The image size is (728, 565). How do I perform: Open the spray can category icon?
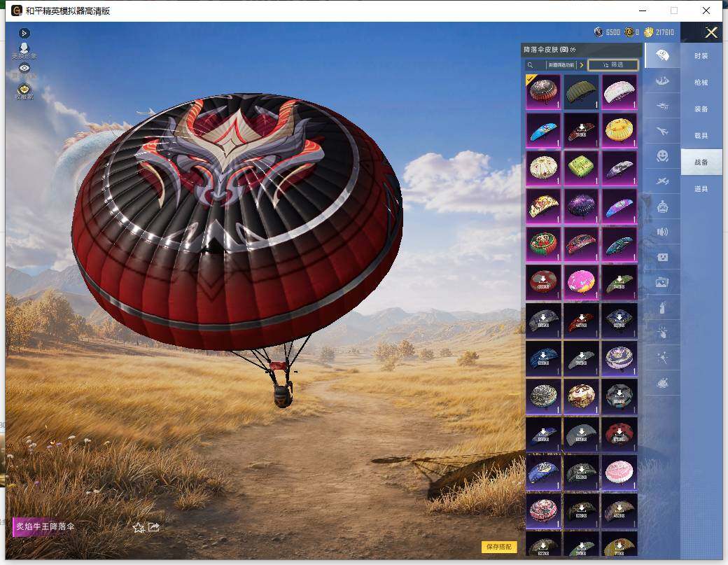[662, 307]
